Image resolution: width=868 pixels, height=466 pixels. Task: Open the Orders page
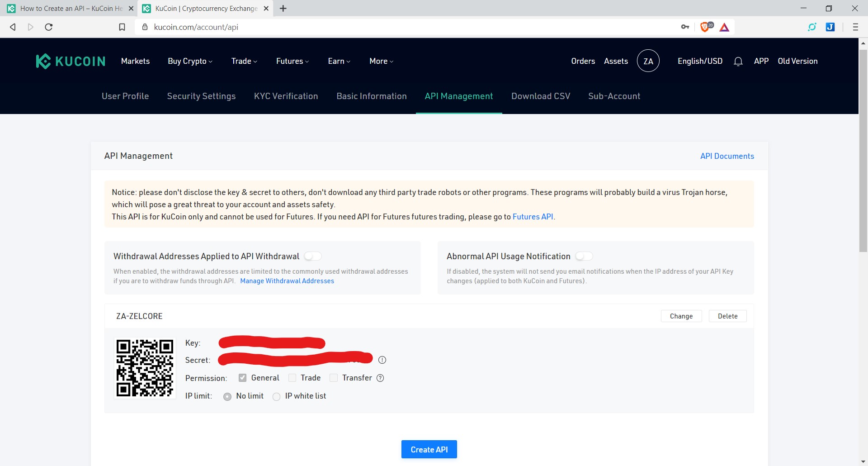point(583,61)
